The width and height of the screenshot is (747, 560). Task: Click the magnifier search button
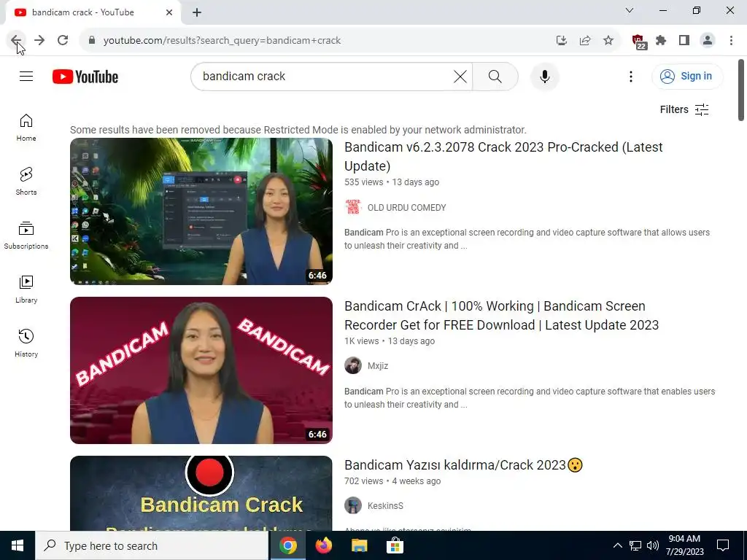495,76
